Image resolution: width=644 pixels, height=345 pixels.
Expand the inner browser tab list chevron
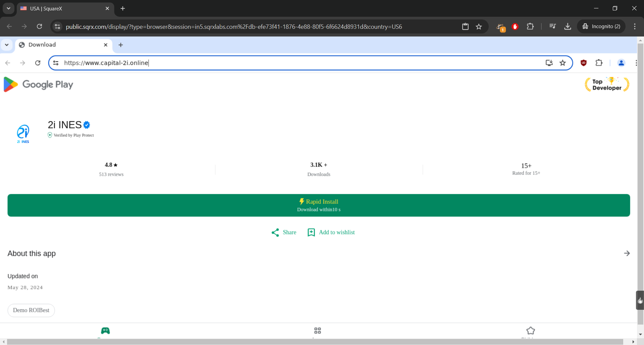[x=7, y=45]
